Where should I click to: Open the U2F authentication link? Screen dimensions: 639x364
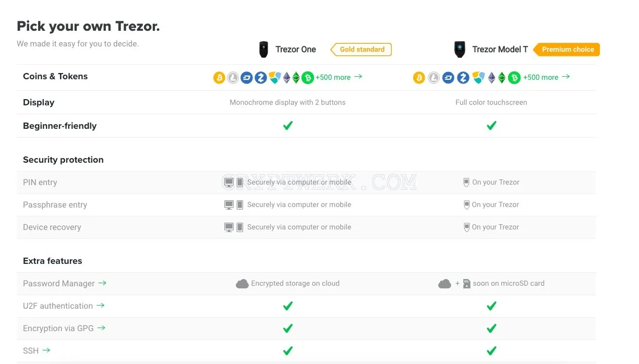click(x=64, y=306)
